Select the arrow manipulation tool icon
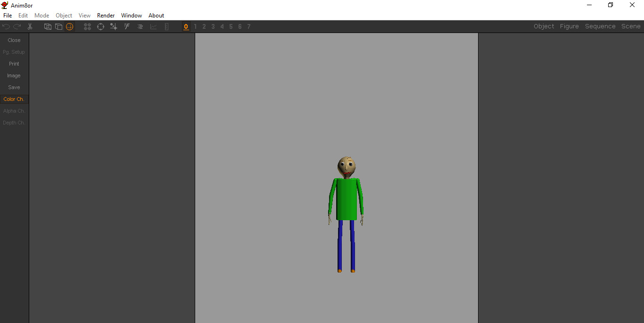The image size is (644, 323). [114, 26]
